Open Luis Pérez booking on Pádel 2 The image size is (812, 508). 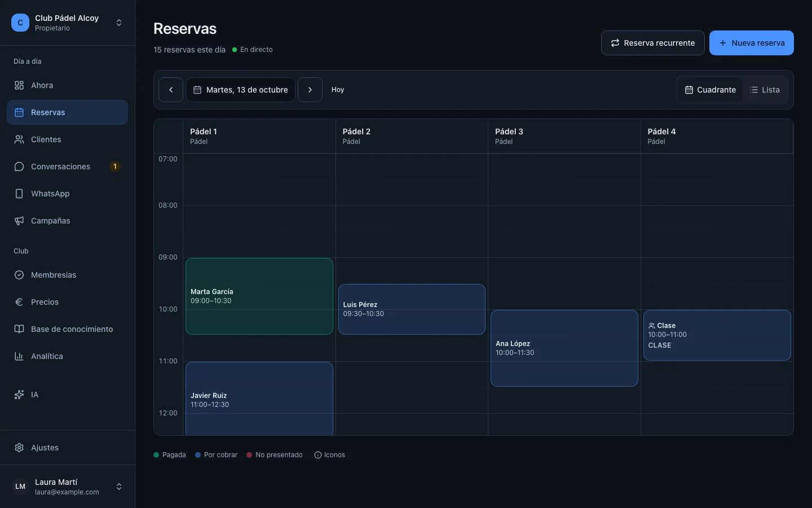412,309
